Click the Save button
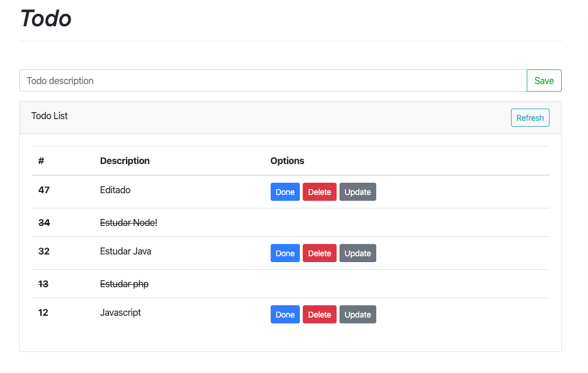Viewport: 588px width, 373px height. click(x=544, y=81)
